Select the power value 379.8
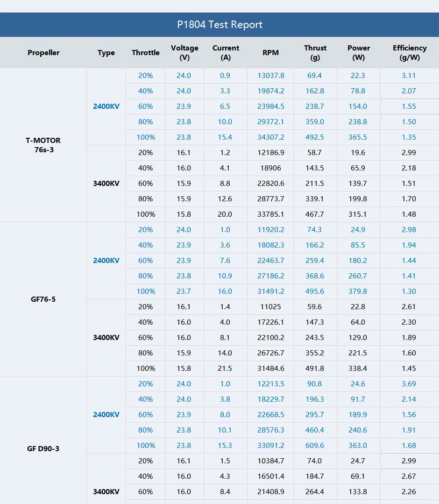 tap(359, 291)
